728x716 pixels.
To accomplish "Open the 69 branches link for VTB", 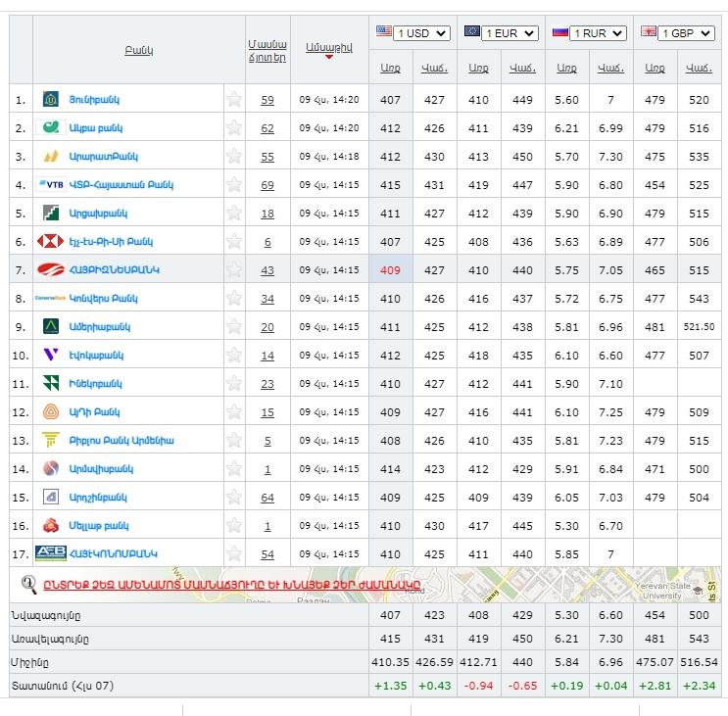I will coord(267,185).
